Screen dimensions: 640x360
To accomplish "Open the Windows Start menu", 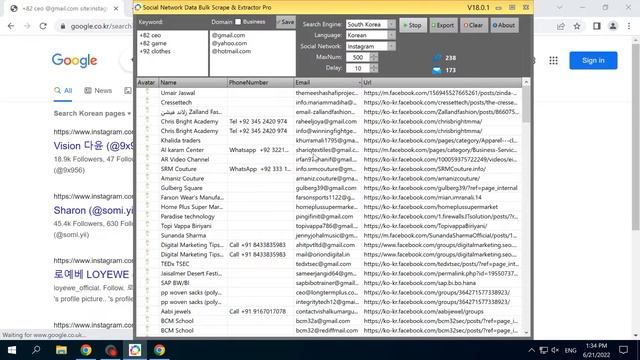I will (12, 350).
